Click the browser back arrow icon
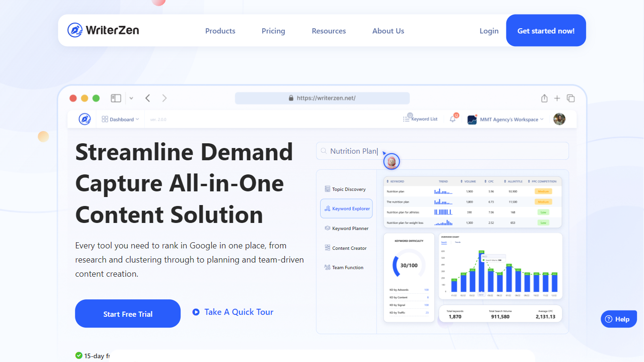 coord(148,98)
